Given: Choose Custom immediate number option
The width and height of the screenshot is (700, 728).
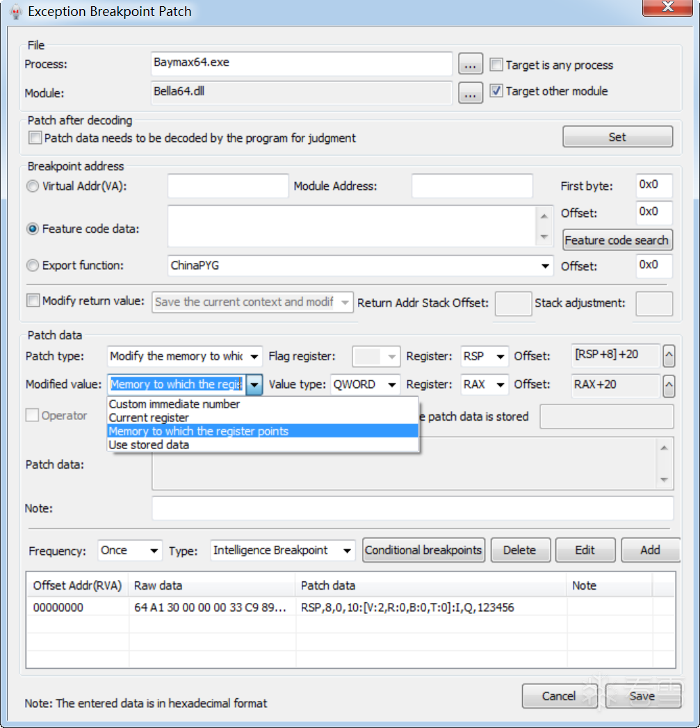Looking at the screenshot, I should coord(263,404).
